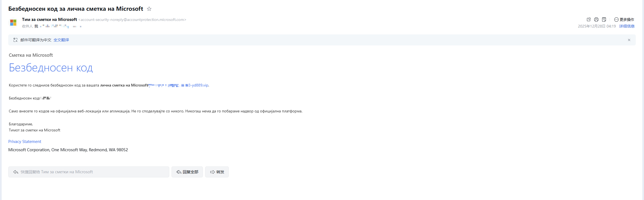The image size is (644, 200).
Task: Translate full message via 全文翻译
Action: (61, 40)
